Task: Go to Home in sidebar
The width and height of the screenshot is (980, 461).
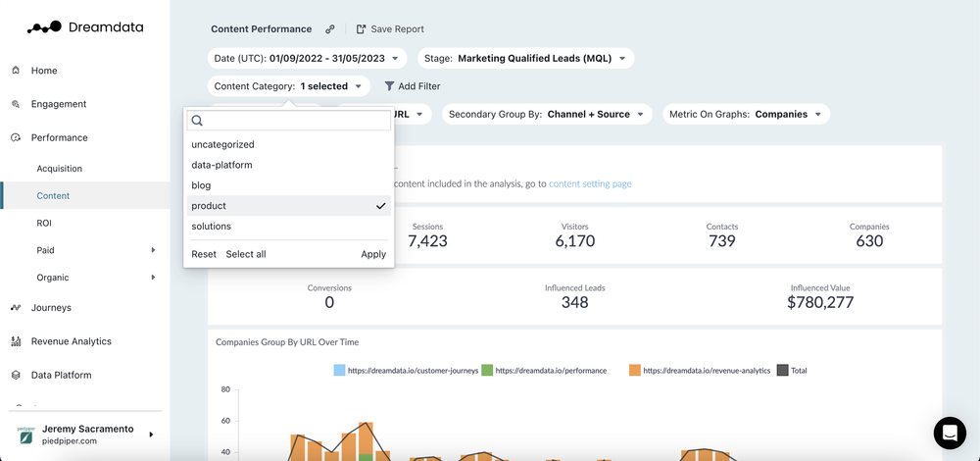Action: [44, 71]
